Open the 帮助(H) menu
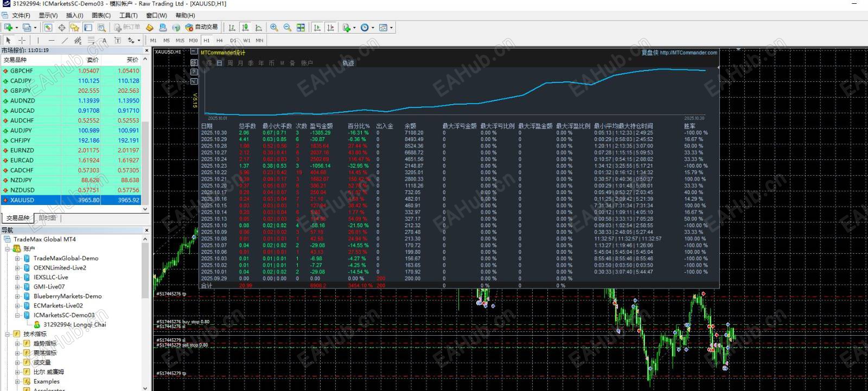 [x=185, y=15]
